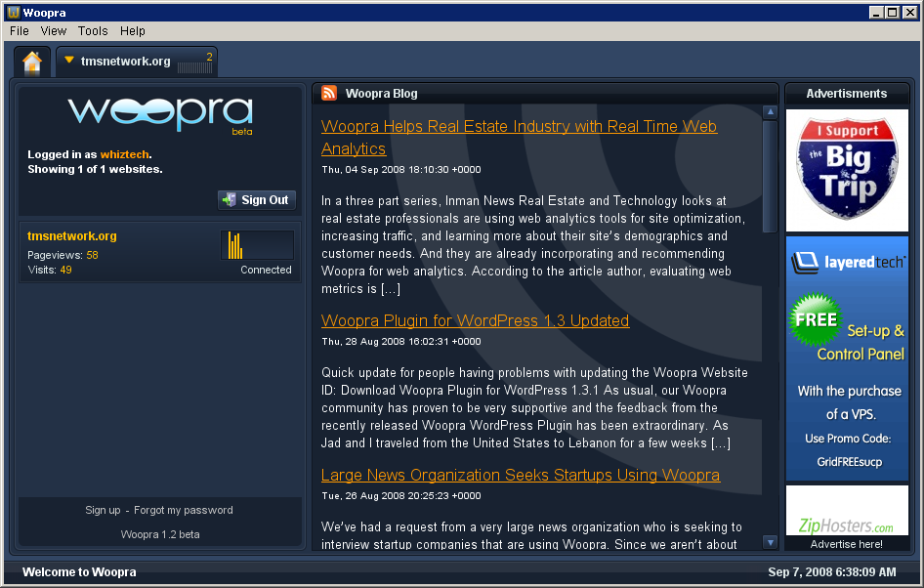
Task: Click the Welcome to Woopra status text
Action: point(79,571)
